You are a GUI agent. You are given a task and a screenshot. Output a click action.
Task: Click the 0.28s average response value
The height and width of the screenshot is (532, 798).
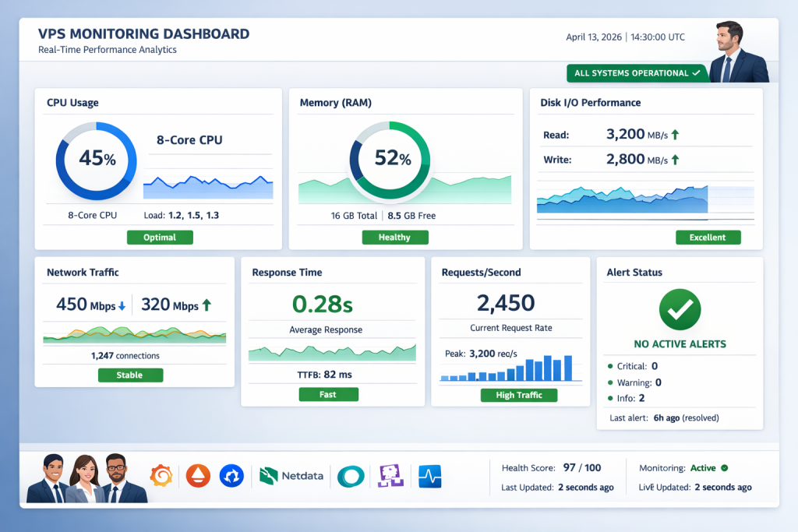point(323,304)
